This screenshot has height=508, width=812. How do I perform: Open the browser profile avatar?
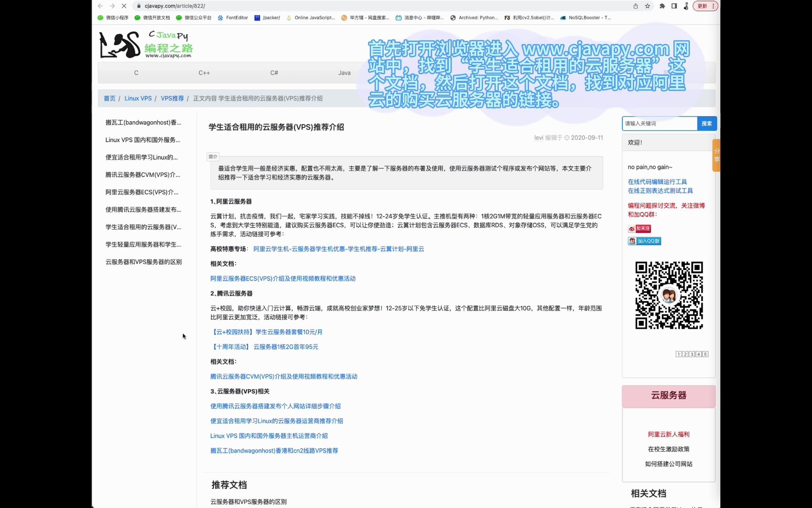tap(686, 6)
